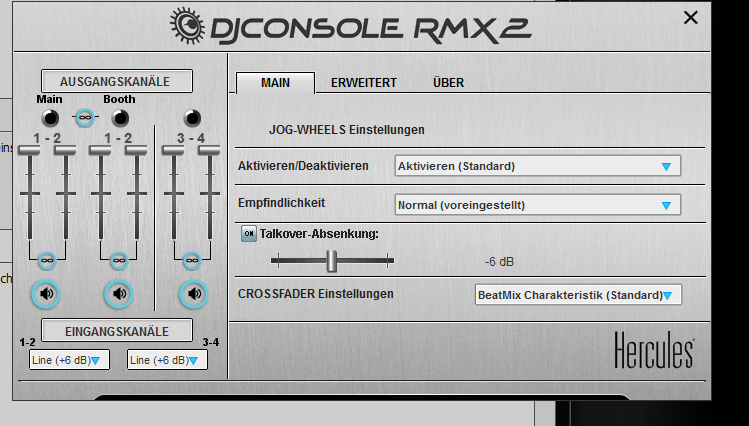The image size is (749, 426).
Task: Toggle the Main 1-2 fader link icon
Action: [47, 261]
